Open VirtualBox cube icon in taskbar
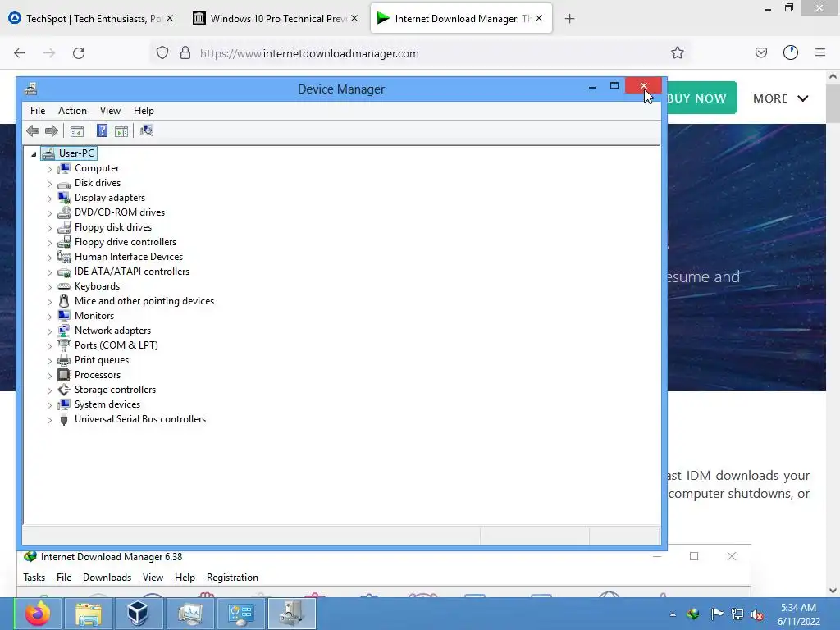 (138, 614)
